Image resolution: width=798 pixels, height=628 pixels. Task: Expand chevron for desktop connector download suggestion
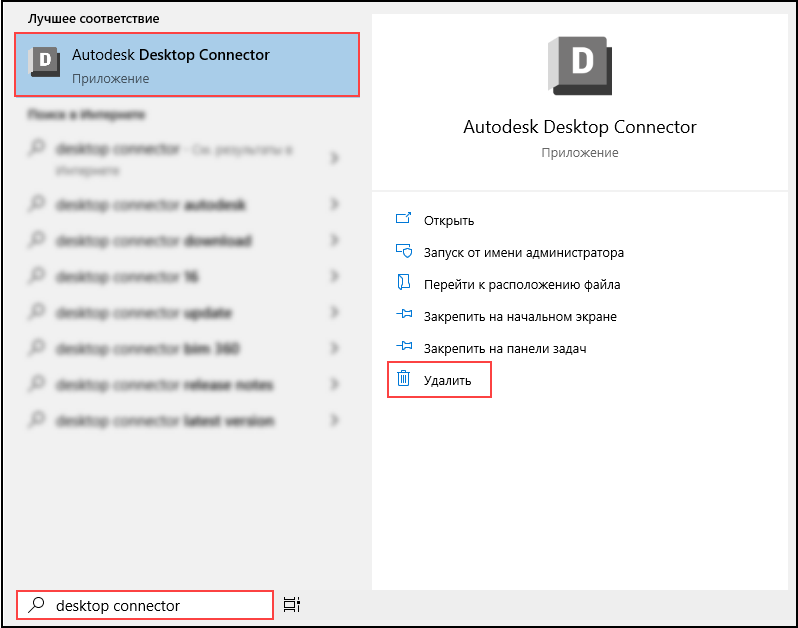coord(334,240)
